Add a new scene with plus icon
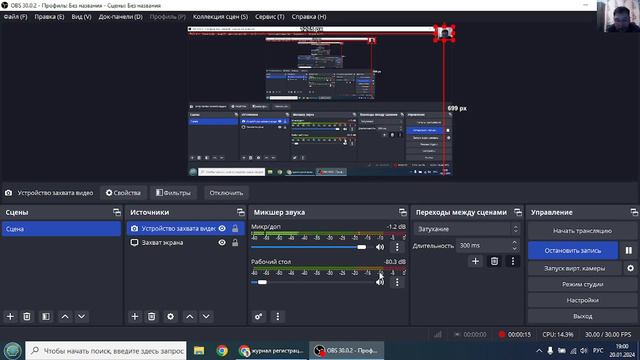Viewport: 640px width, 360px height. 10,316
